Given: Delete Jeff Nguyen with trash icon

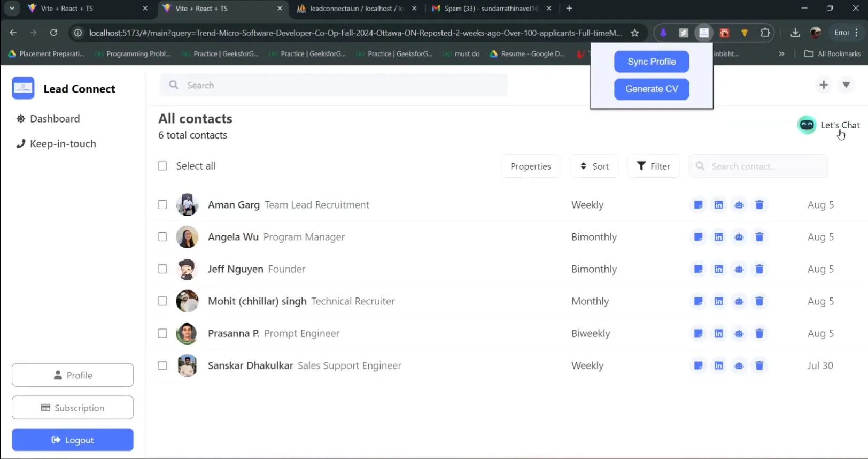Looking at the screenshot, I should tap(759, 269).
